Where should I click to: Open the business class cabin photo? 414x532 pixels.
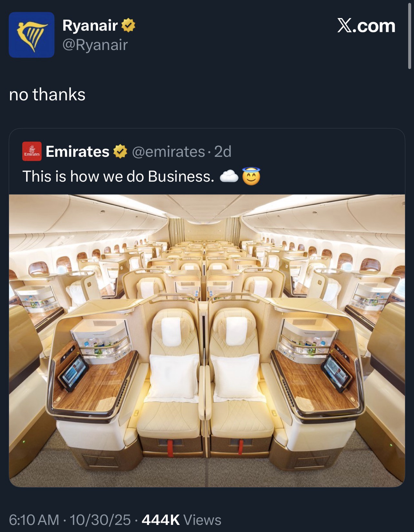click(x=207, y=340)
